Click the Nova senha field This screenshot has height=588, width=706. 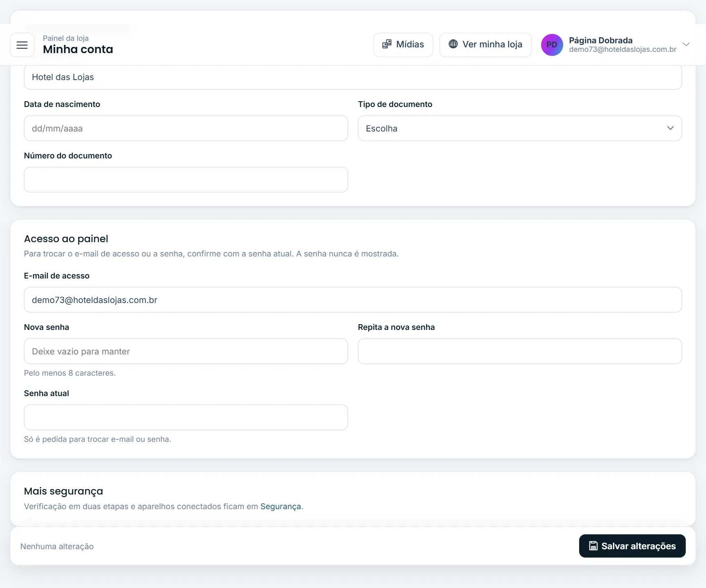[186, 351]
